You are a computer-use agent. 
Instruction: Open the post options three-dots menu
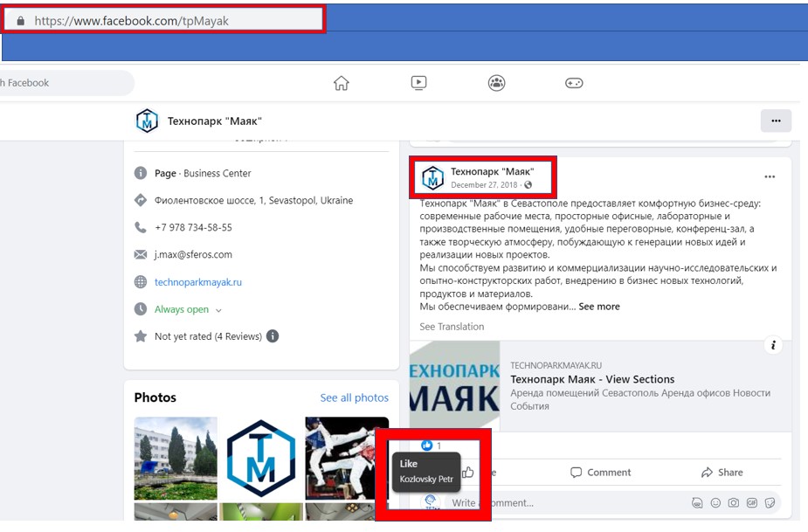tap(770, 176)
